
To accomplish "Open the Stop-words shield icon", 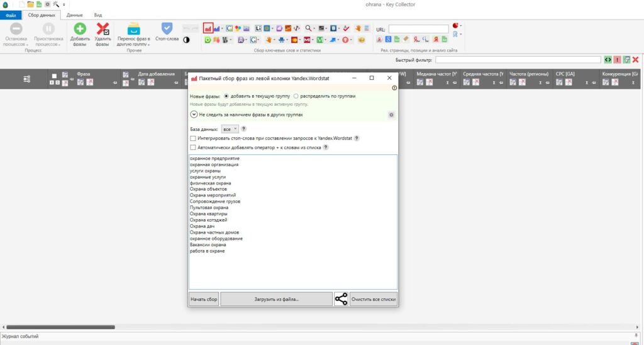I will click(167, 29).
